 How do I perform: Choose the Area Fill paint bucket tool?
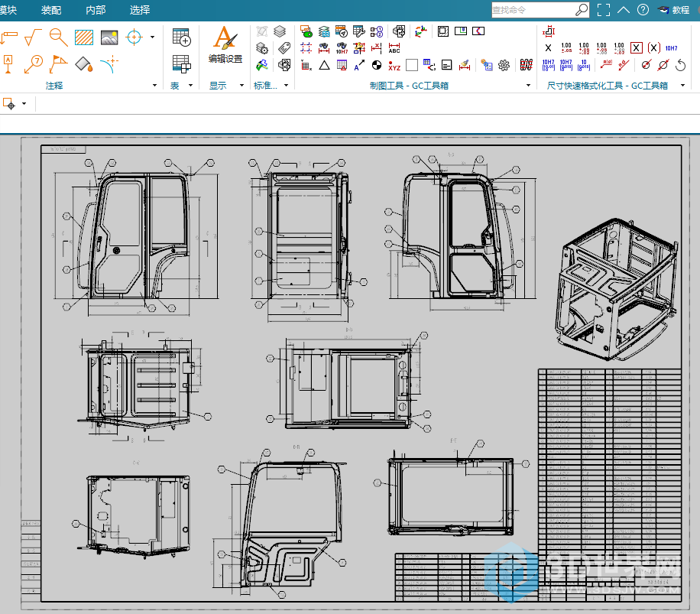coord(84,65)
